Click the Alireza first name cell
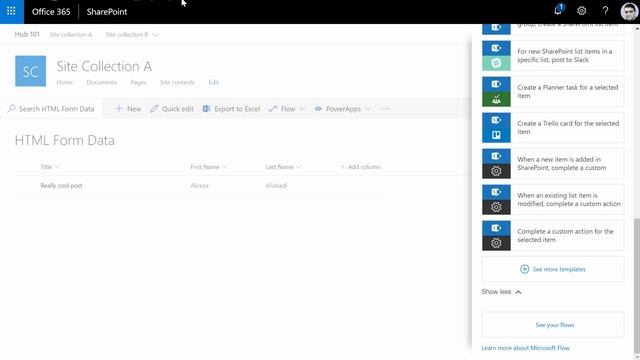The width and height of the screenshot is (640, 360). coord(200,185)
